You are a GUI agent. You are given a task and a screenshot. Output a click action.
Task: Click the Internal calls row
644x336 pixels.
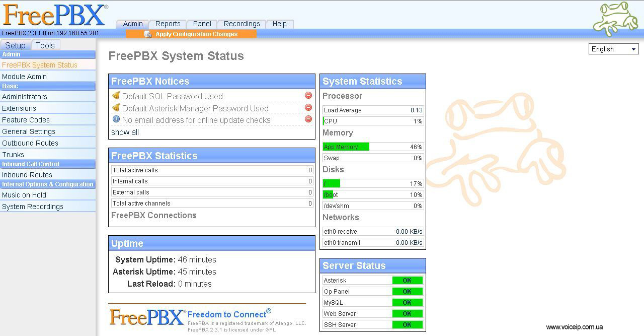click(x=212, y=181)
